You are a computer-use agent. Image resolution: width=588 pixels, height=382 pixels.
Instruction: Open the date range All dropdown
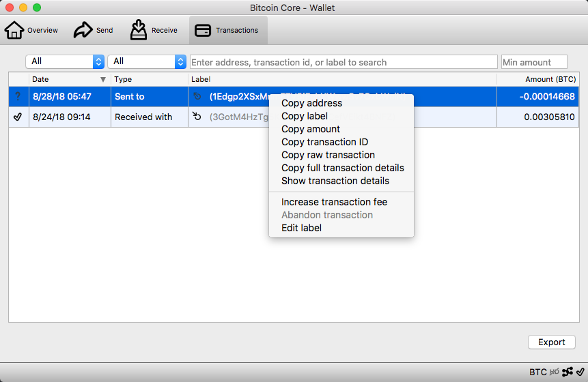click(x=65, y=61)
